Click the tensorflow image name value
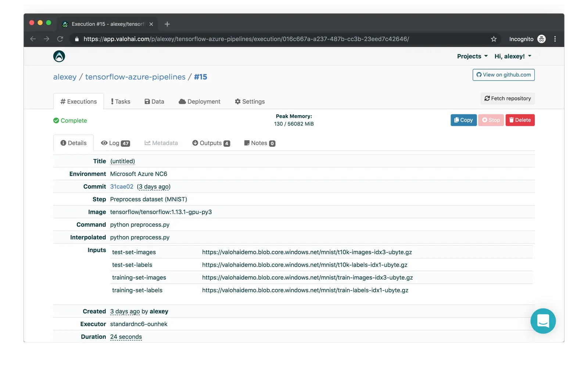 (x=161, y=212)
